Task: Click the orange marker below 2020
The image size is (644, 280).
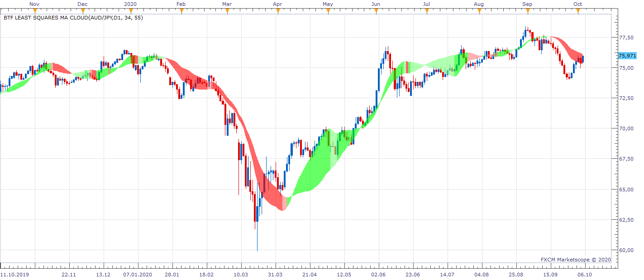Action: (130, 11)
